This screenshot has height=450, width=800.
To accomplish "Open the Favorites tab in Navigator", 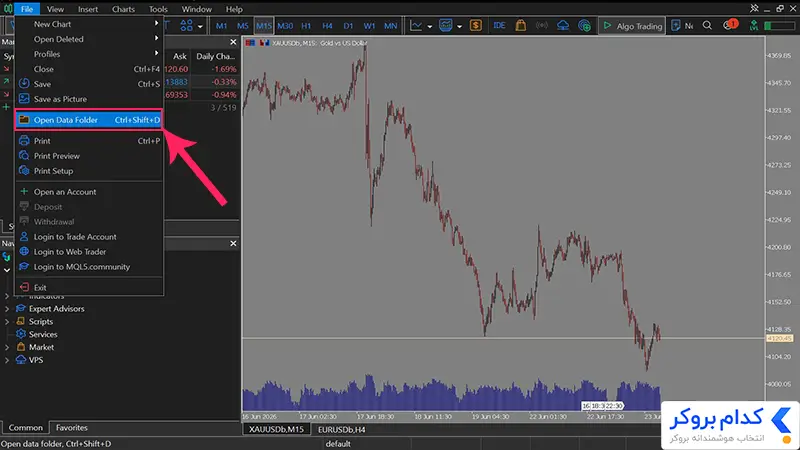I will pos(71,428).
